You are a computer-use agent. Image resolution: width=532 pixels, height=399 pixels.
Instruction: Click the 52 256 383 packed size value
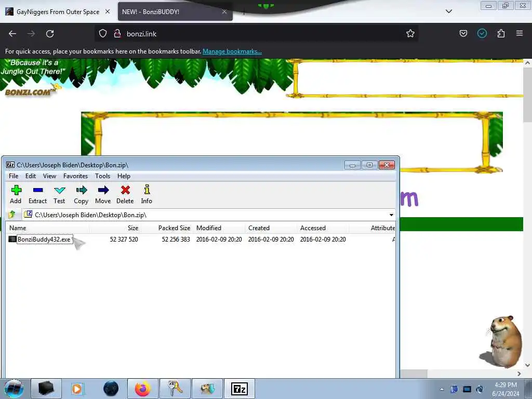(176, 239)
